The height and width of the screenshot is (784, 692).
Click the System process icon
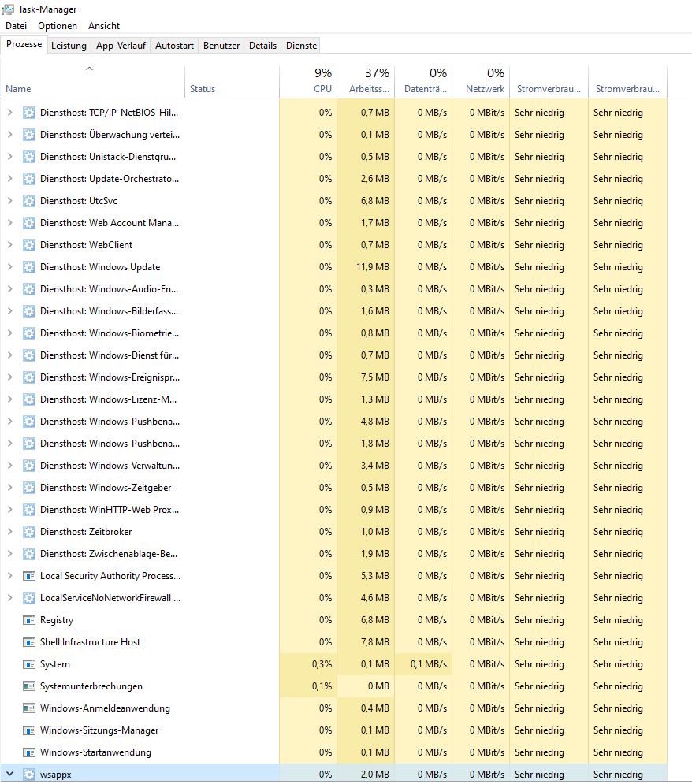click(29, 664)
